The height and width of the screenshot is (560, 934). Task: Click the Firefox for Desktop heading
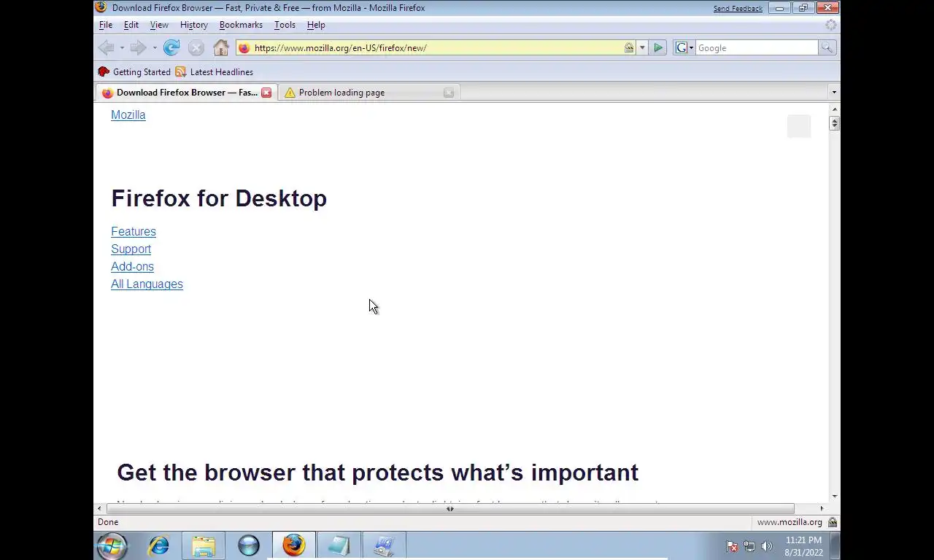(219, 198)
